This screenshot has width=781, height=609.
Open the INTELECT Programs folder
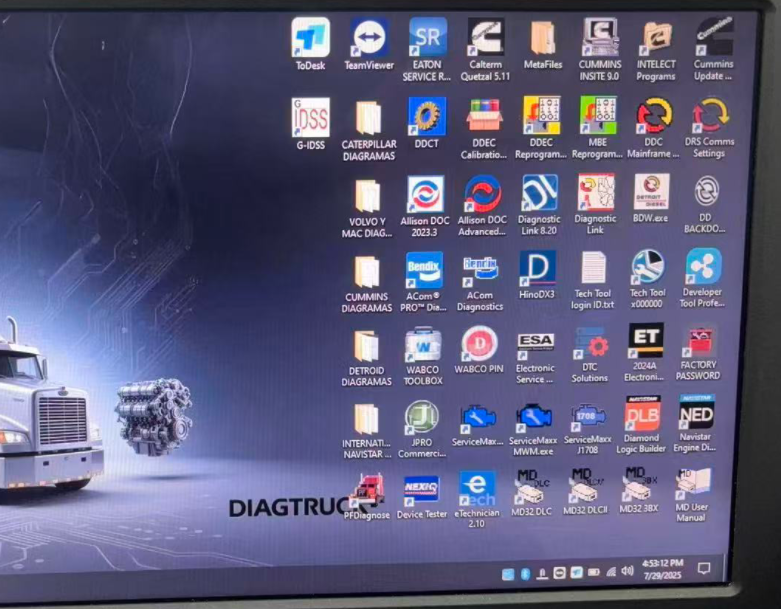click(x=656, y=50)
